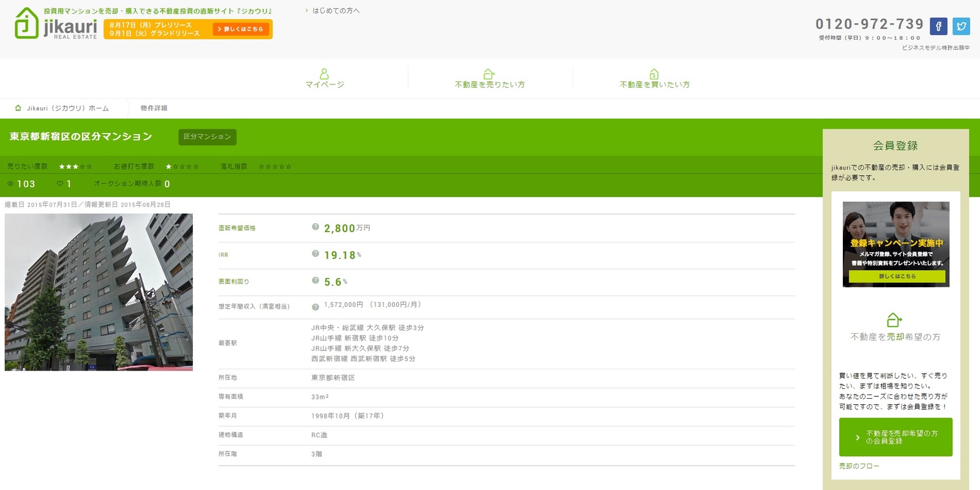
Task: Open the 不動産を買いたい方 menu item
Action: [x=654, y=78]
